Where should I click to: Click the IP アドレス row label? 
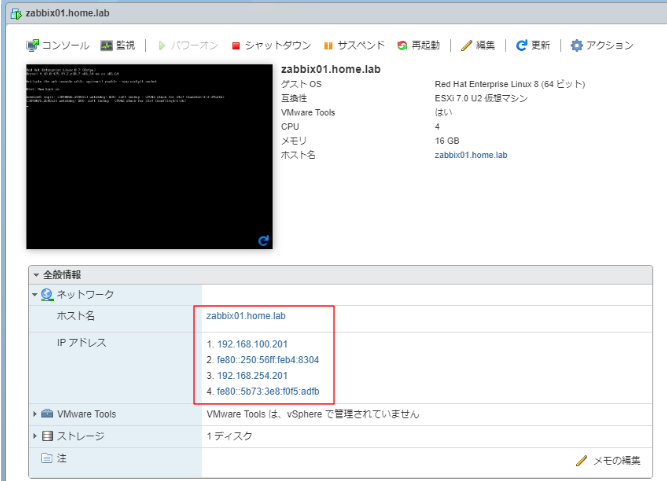coord(82,343)
